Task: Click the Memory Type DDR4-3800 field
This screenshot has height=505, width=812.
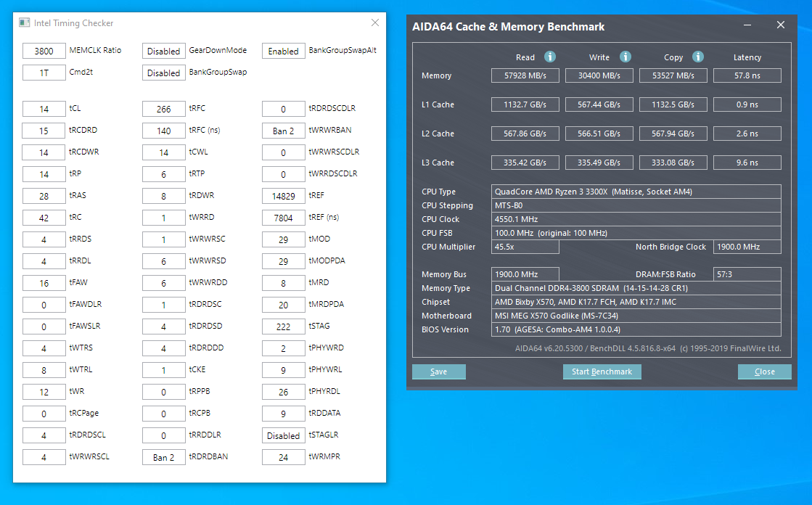Action: coord(636,288)
